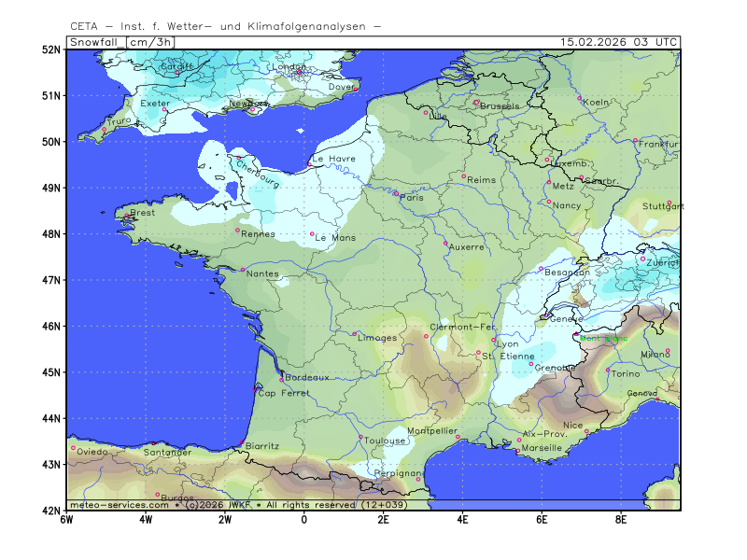The image size is (747, 560).
Task: Click the Bordeaux location marker
Action: point(282,380)
